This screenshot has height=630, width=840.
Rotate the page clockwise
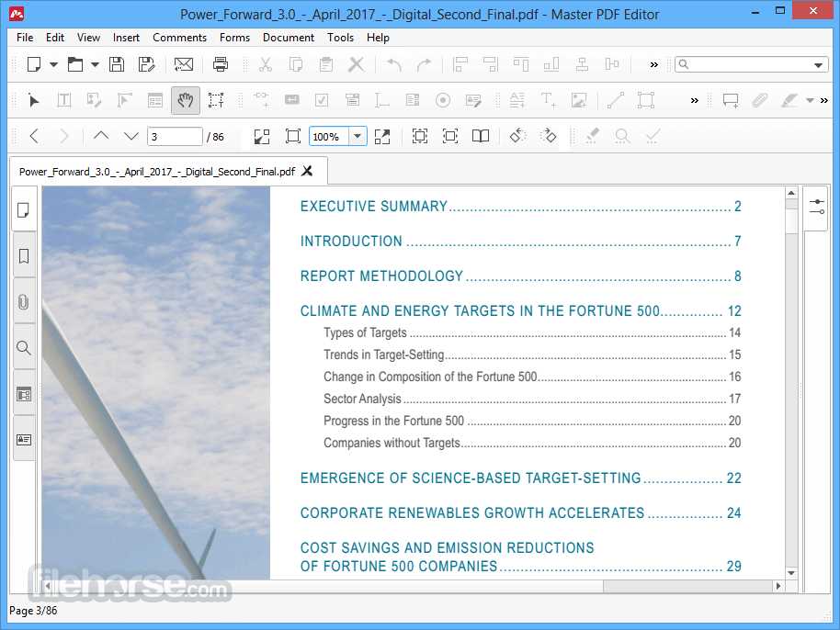pyautogui.click(x=548, y=136)
